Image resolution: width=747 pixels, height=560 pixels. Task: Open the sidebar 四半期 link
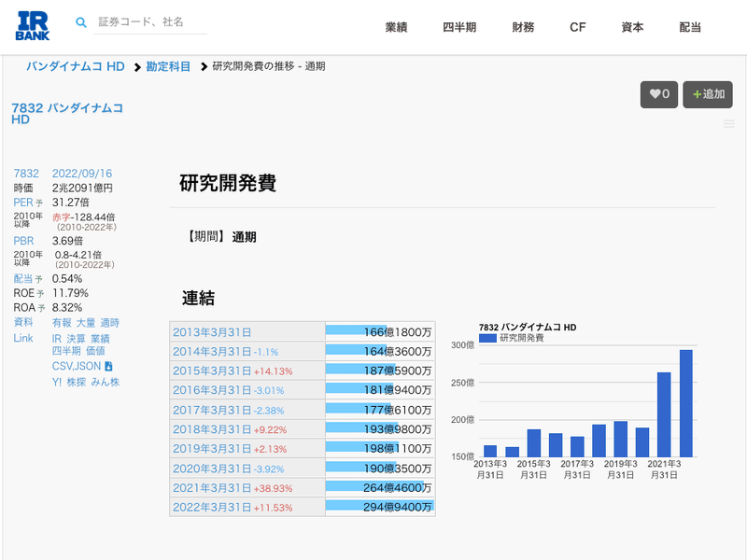click(x=66, y=351)
